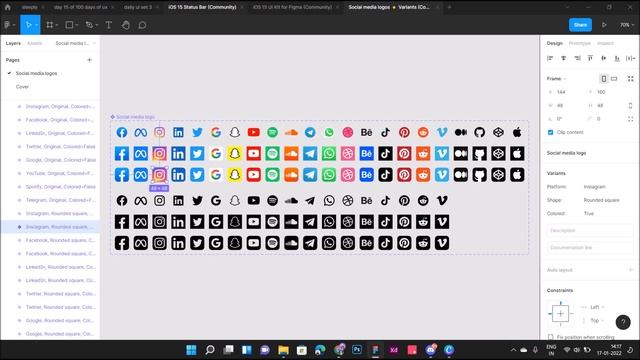Click the Description input field
The height and width of the screenshot is (360, 640).
click(589, 231)
